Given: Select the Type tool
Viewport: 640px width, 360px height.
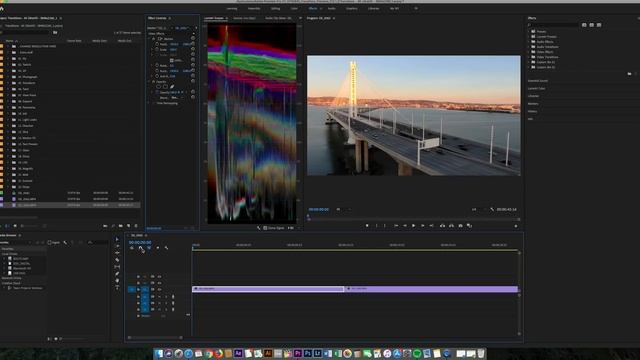Looking at the screenshot, I should click(117, 288).
